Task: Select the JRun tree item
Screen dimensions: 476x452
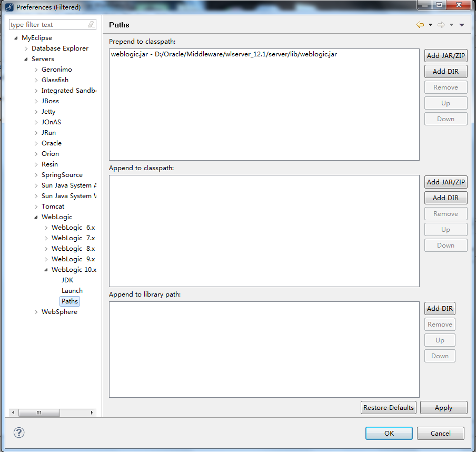Action: point(48,133)
